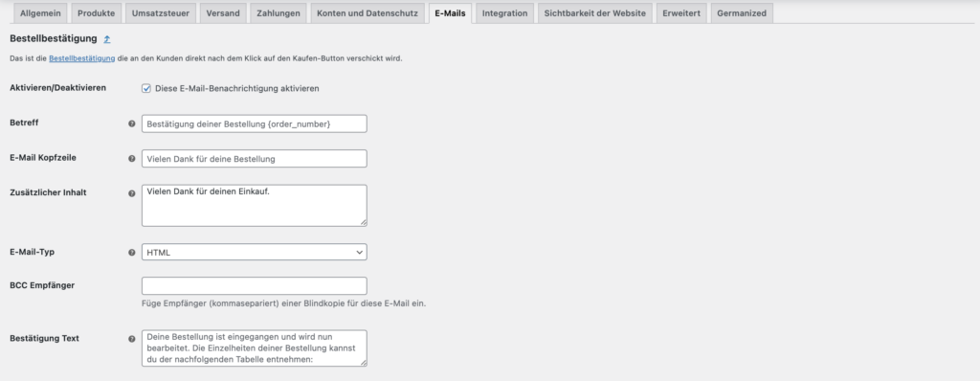Viewport: 980px width, 381px height.
Task: Click the help icon next to Zusätzlicher Inhalt
Action: [x=132, y=194]
